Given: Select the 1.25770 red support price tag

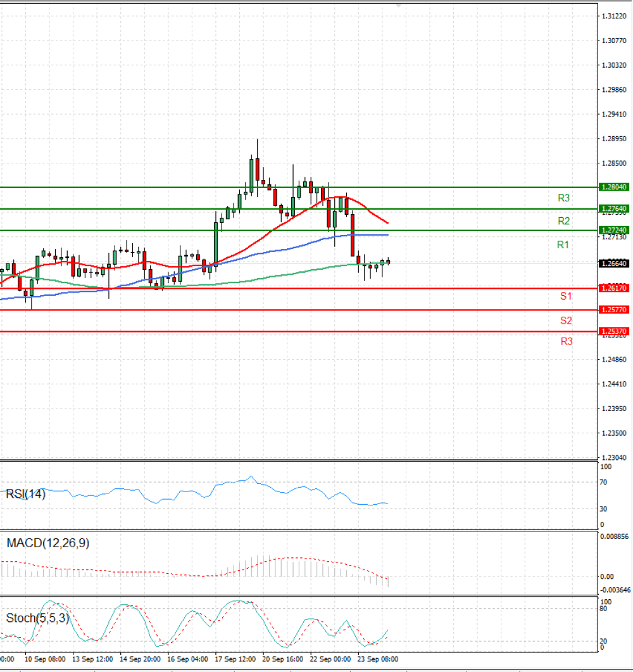Looking at the screenshot, I should 615,310.
